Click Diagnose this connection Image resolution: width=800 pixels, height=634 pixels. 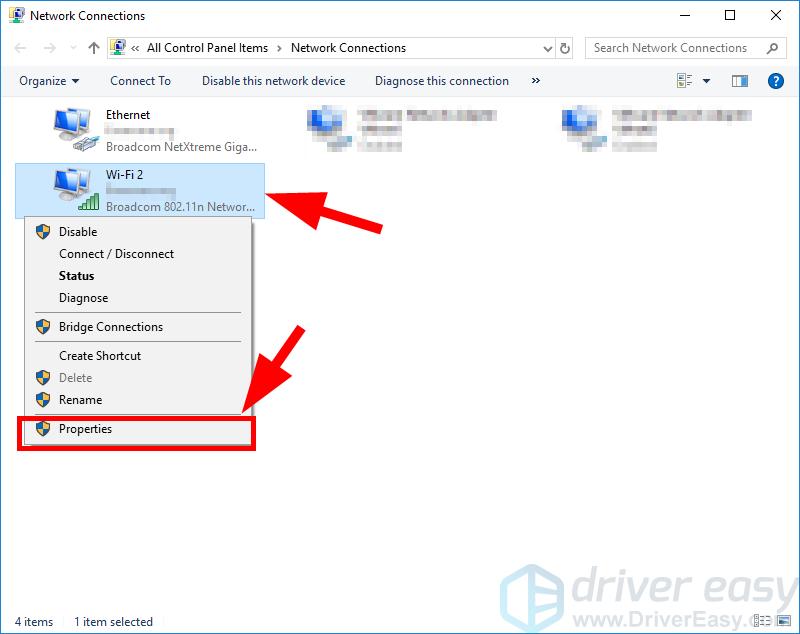441,81
